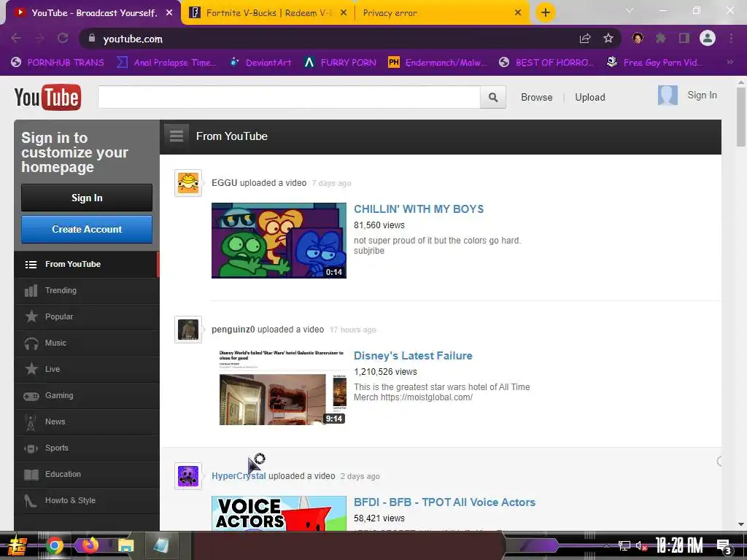Open the notification center icon in taskbar
Image resolution: width=747 pixels, height=560 pixels.
pos(724,546)
